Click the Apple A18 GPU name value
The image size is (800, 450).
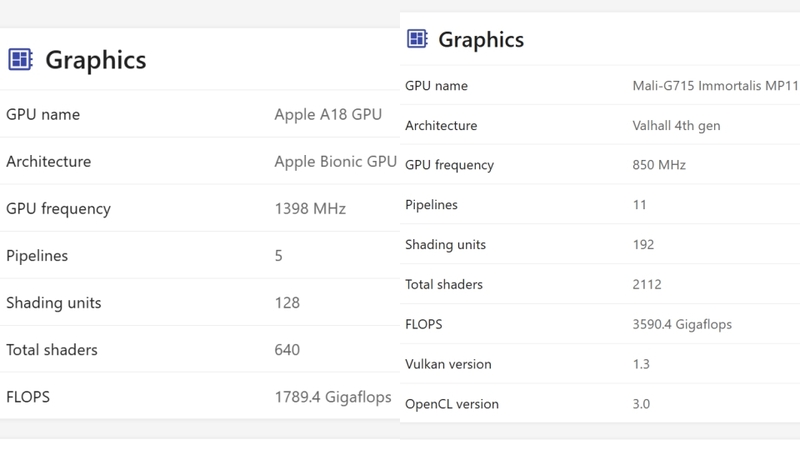point(328,114)
